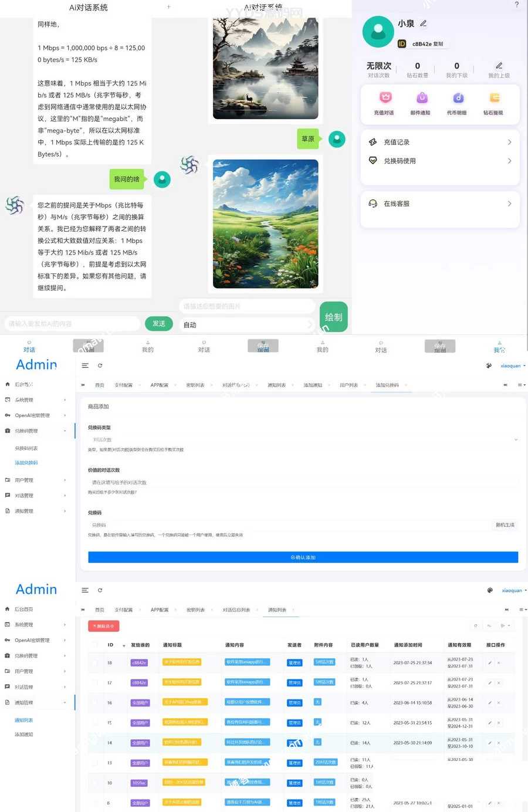
Task: Open the 在线客服 row chevron
Action: (509, 204)
